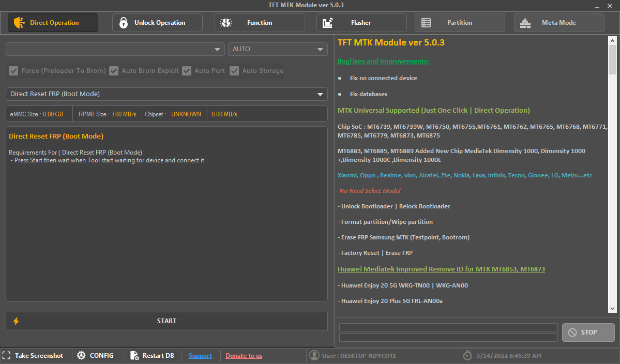This screenshot has height=364, width=620.
Task: Expand the AUTO dropdown
Action: pyautogui.click(x=278, y=49)
